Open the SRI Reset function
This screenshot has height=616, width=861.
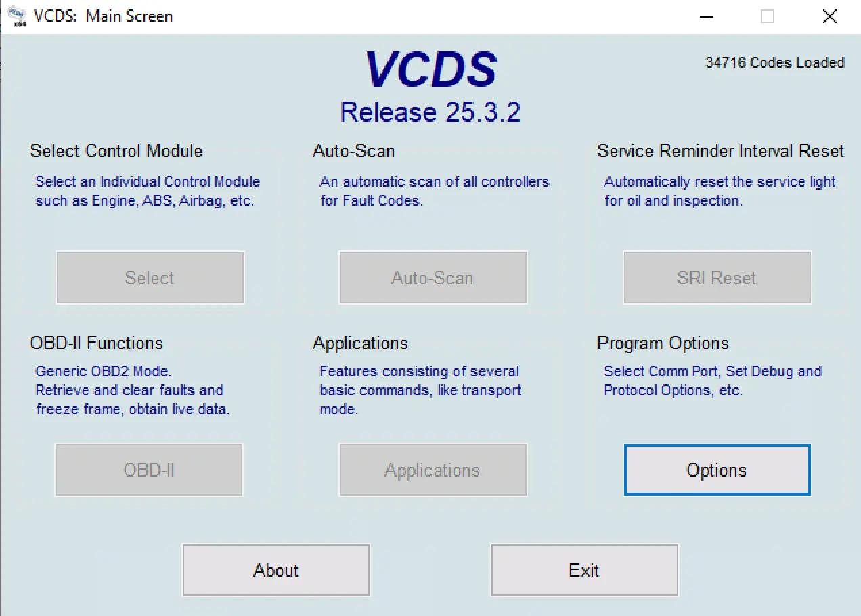716,278
